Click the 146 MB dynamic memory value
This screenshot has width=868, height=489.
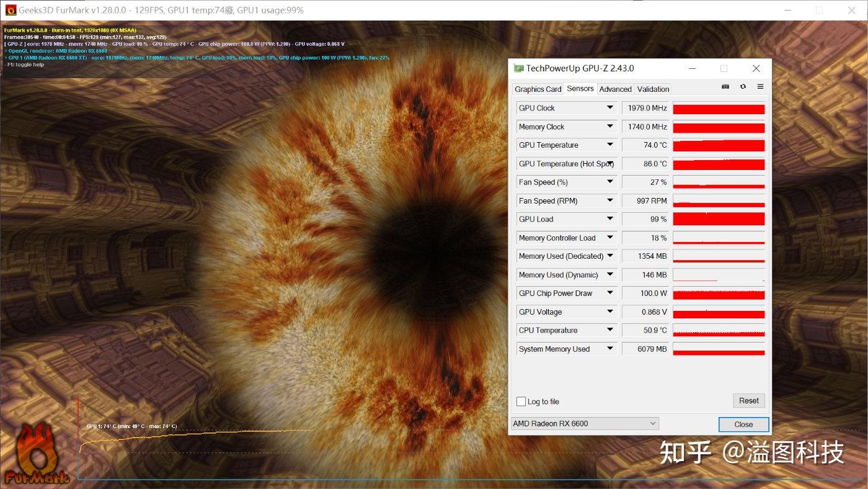coord(645,275)
